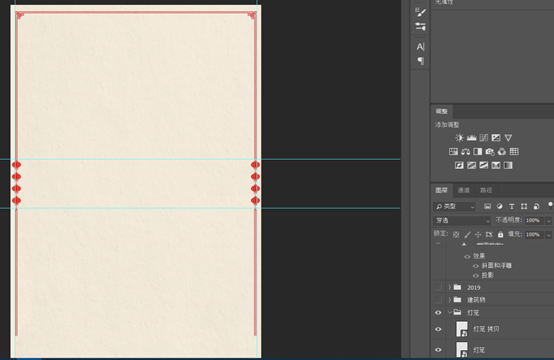Add a Photo Filter adjustment (camera icon)
The image size is (554, 360).
(490, 152)
